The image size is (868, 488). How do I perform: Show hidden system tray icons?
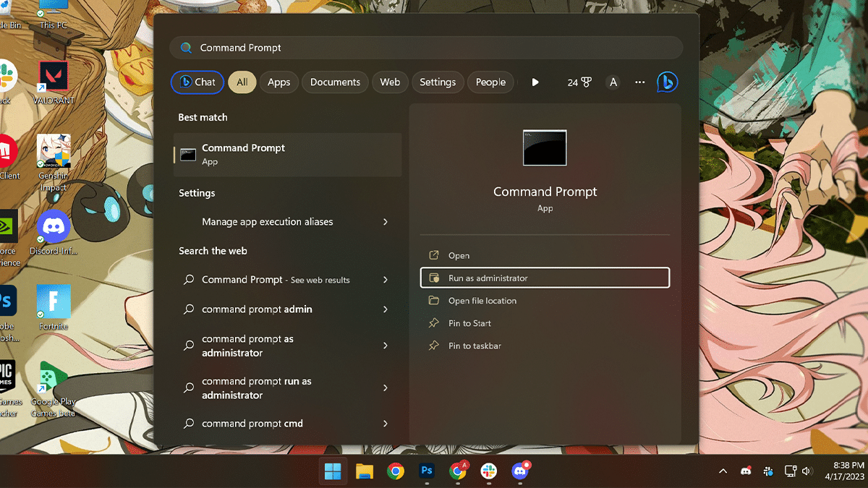pyautogui.click(x=723, y=471)
